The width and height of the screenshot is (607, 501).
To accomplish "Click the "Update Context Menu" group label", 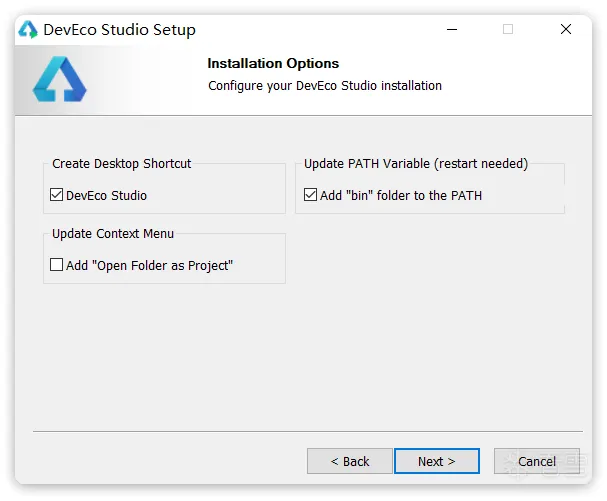I will 113,233.
